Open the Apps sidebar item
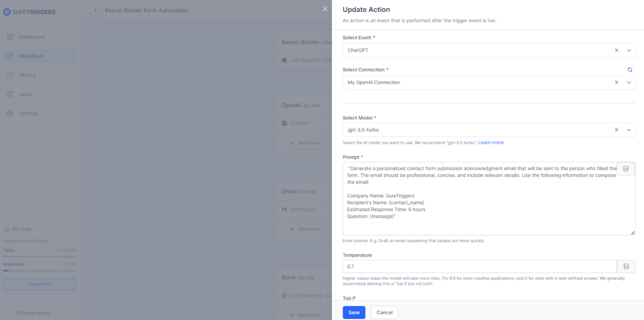This screenshot has width=644, height=320. point(25,94)
